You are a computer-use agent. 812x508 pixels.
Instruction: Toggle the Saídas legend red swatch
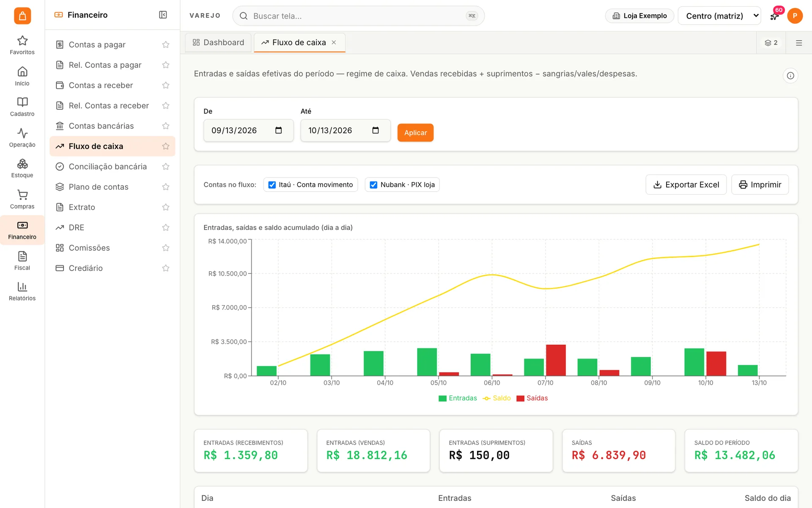[x=520, y=398]
